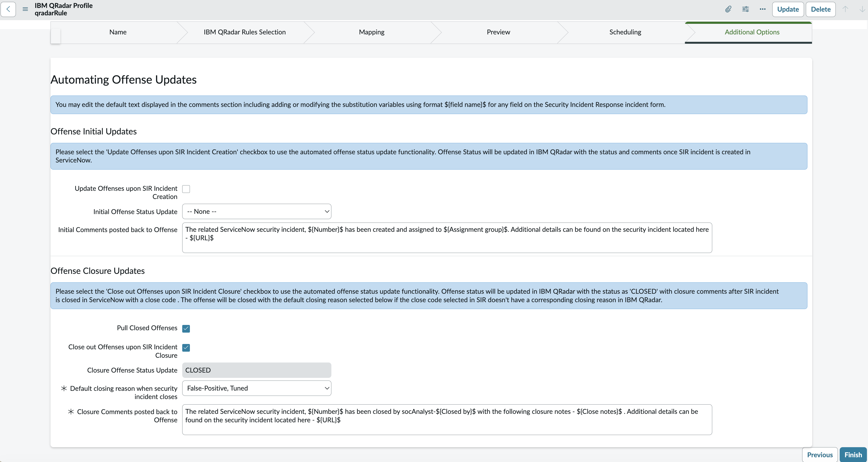
Task: Click the Automating Offense Updates heading
Action: click(123, 80)
